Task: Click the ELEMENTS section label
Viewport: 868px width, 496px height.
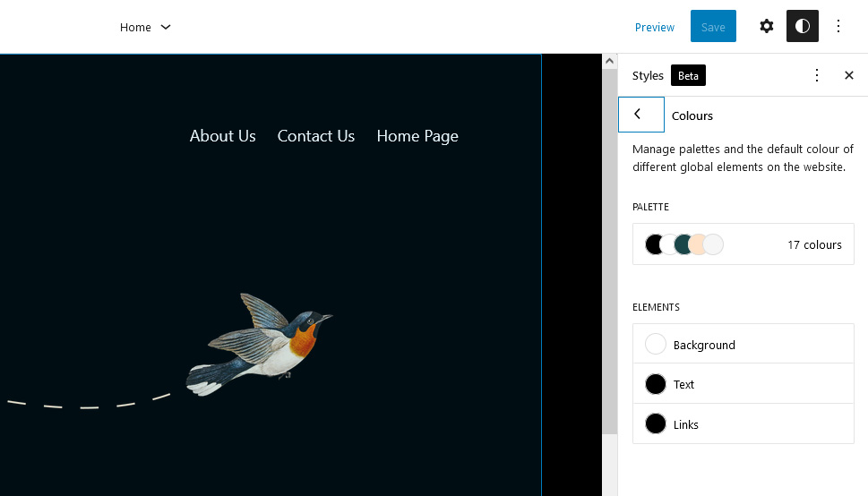Action: [x=656, y=307]
